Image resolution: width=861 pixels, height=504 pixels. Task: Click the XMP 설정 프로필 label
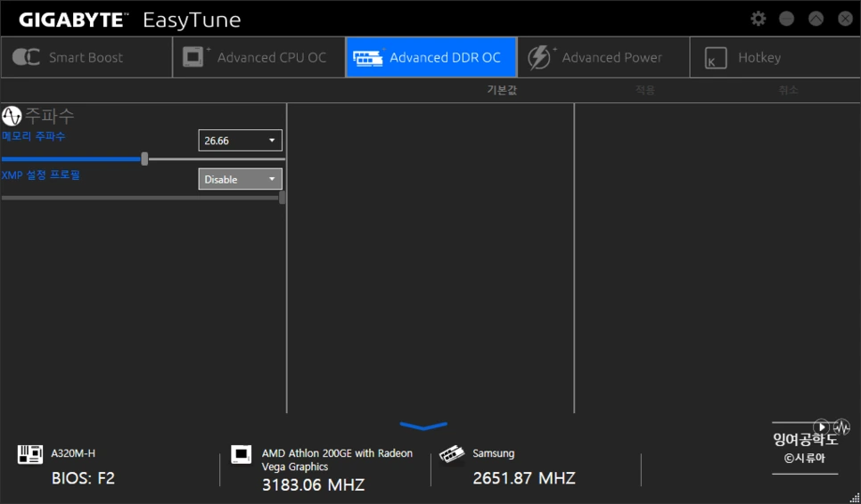[x=41, y=175]
